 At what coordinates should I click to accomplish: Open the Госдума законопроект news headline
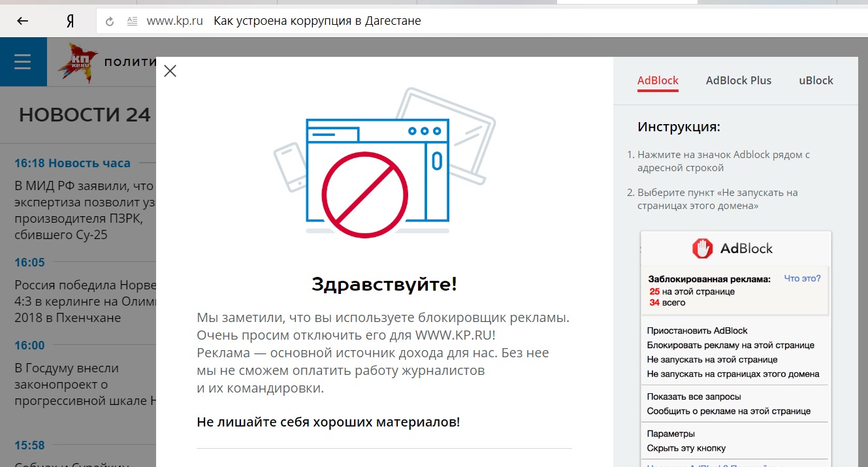85,385
